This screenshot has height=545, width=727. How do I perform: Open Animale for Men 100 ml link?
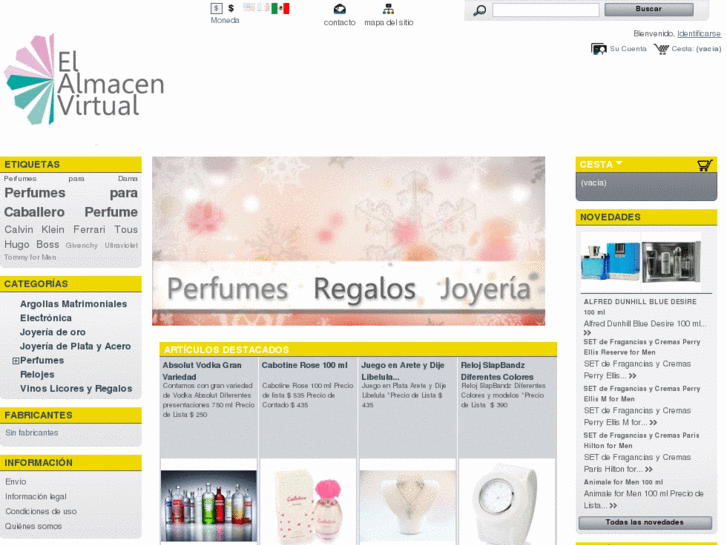[x=623, y=482]
